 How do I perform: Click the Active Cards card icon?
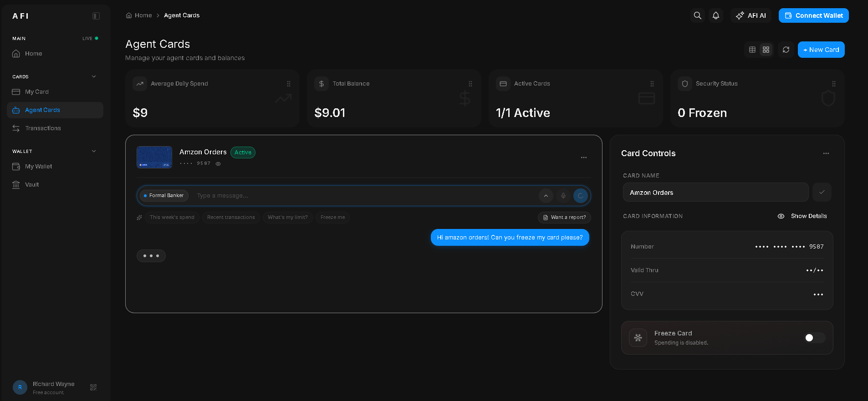[503, 84]
